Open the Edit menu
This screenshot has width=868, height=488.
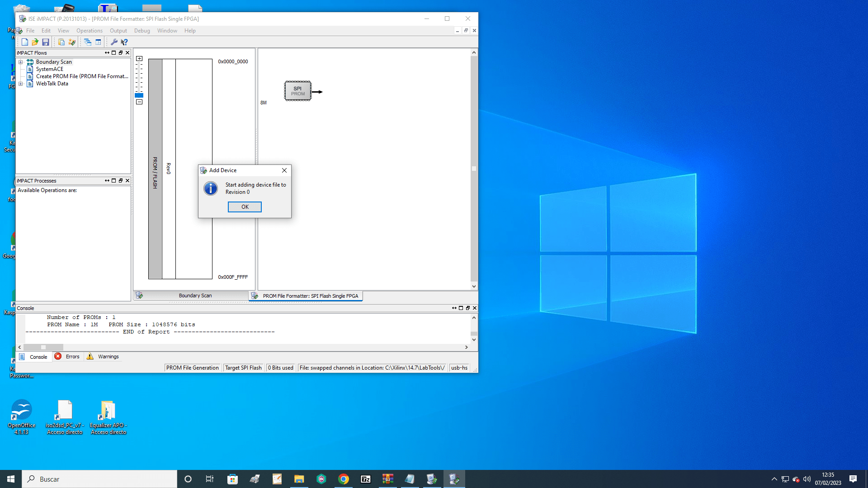46,31
